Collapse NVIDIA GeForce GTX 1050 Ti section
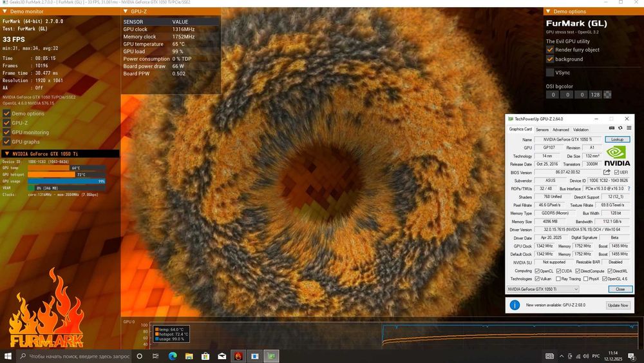Screen dimensions: 644x363 6,153
